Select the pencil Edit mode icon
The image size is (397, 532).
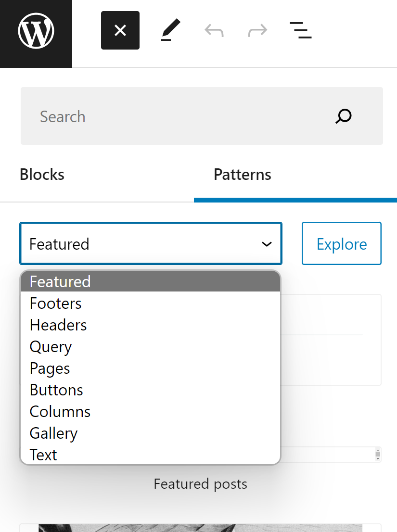169,30
